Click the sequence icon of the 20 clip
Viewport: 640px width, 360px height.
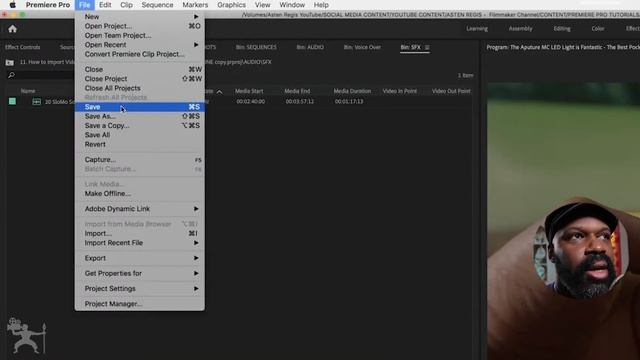coord(37,102)
